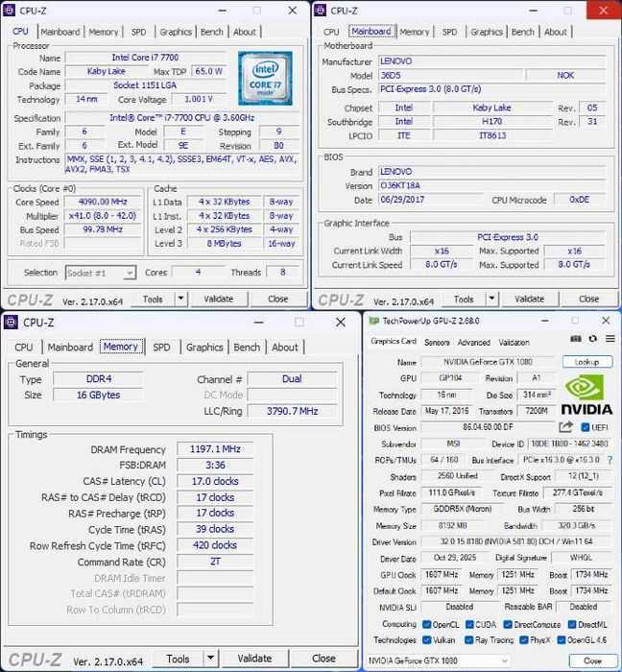Click the Core Speed value 4090.00 MHz
Image resolution: width=622 pixels, height=672 pixels.
coord(103,202)
